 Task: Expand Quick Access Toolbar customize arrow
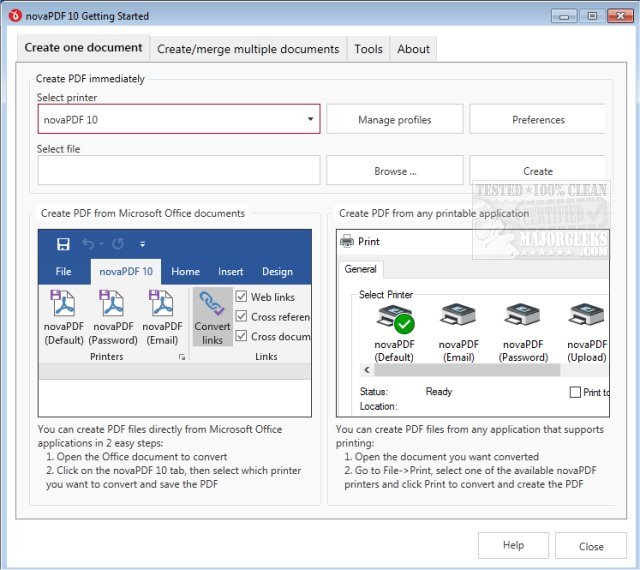(143, 244)
